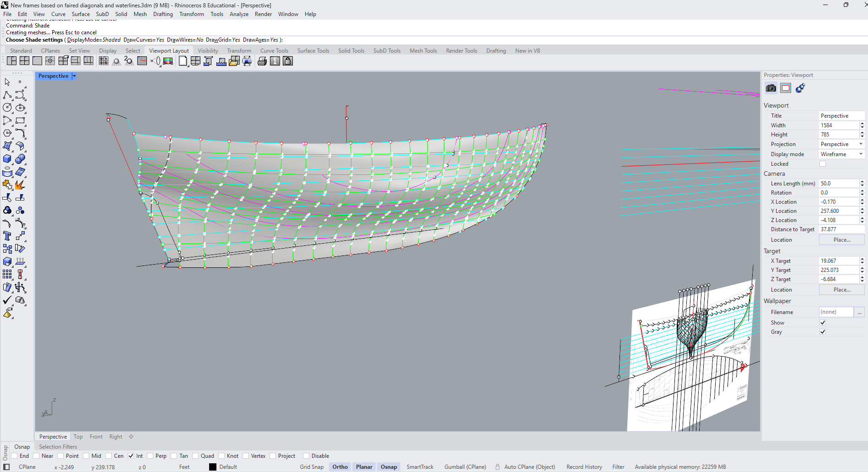
Task: Select the Text object tool
Action: [x=7, y=236]
